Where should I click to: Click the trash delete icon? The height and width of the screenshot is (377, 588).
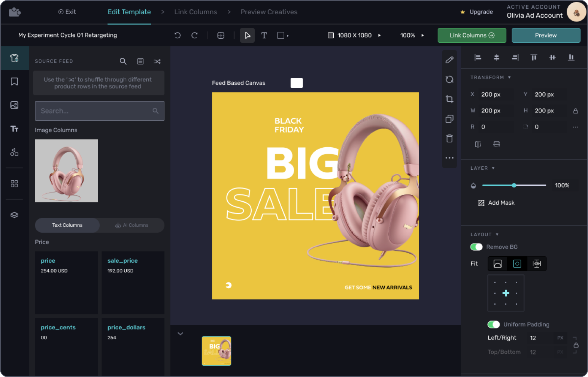pyautogui.click(x=449, y=139)
